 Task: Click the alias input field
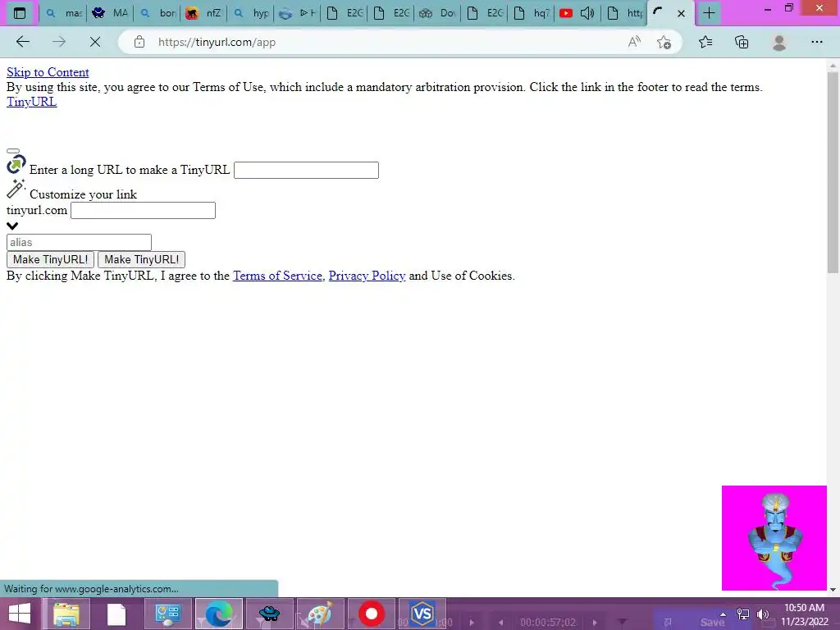pyautogui.click(x=79, y=242)
